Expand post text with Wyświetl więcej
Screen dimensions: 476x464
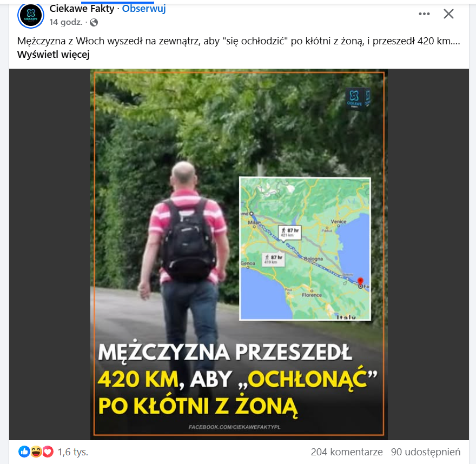click(x=54, y=55)
